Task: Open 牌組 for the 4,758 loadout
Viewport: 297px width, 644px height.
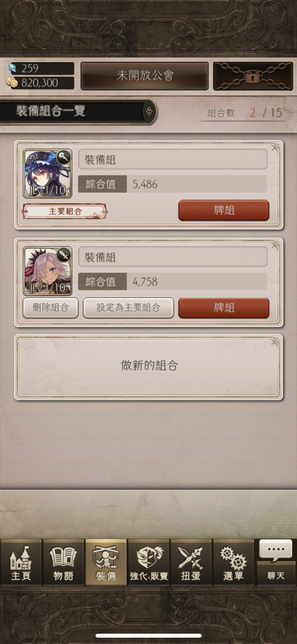Action: [x=224, y=308]
